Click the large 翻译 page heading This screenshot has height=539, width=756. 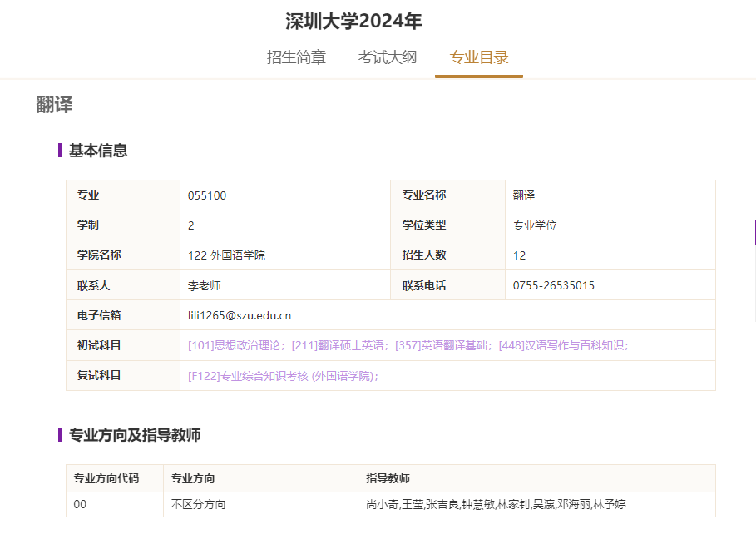tap(55, 105)
